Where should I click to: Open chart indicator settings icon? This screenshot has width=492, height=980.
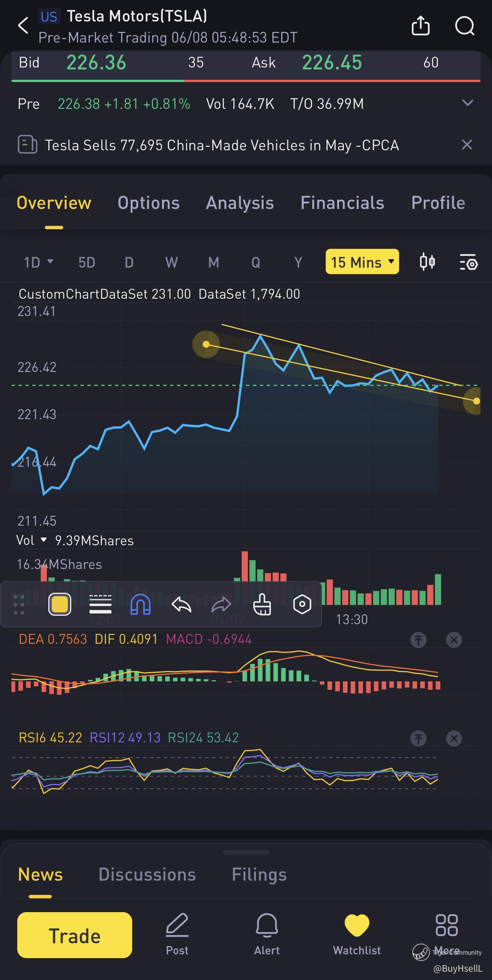(468, 262)
